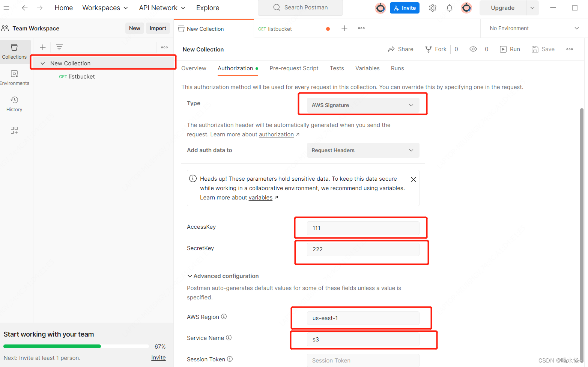Open a new tab with the plus
This screenshot has width=588, height=367.
[344, 28]
